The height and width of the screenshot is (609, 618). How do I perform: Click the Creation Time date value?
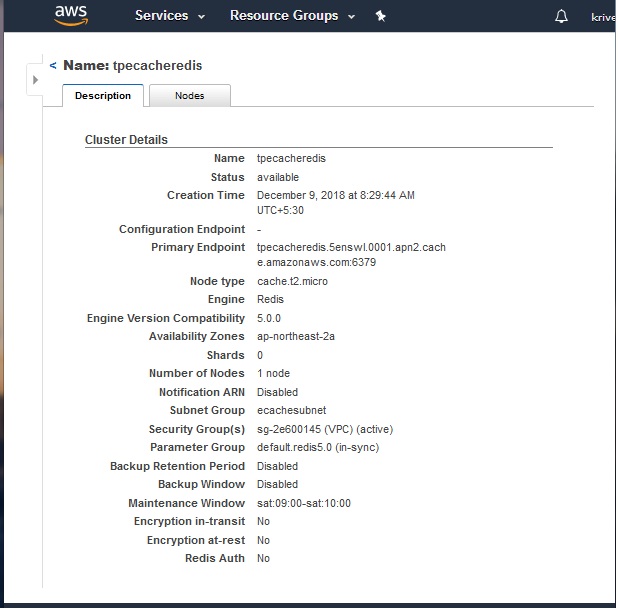tap(335, 195)
